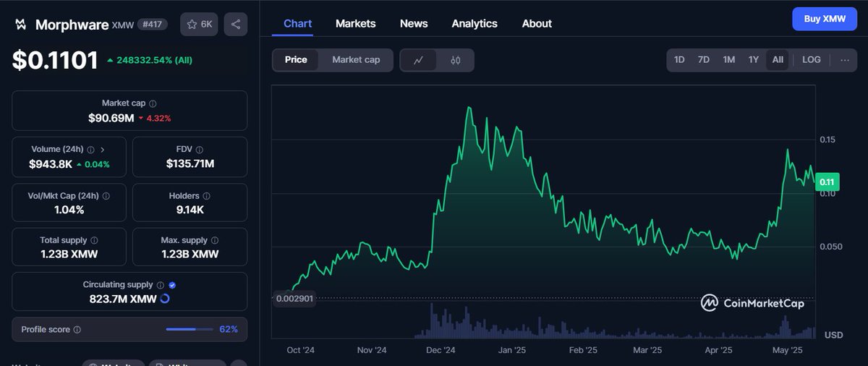The image size is (868, 366).
Task: Click the 62% profile score value
Action: [229, 330]
